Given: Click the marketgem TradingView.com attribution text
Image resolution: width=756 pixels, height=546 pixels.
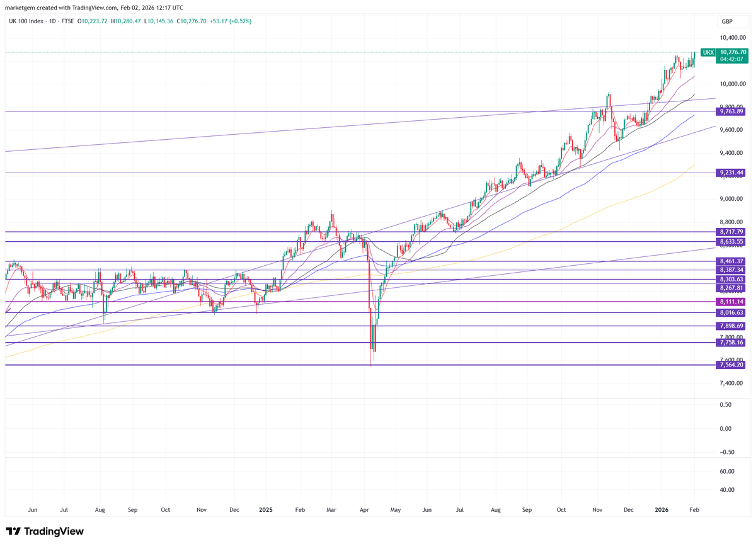Looking at the screenshot, I should point(94,8).
